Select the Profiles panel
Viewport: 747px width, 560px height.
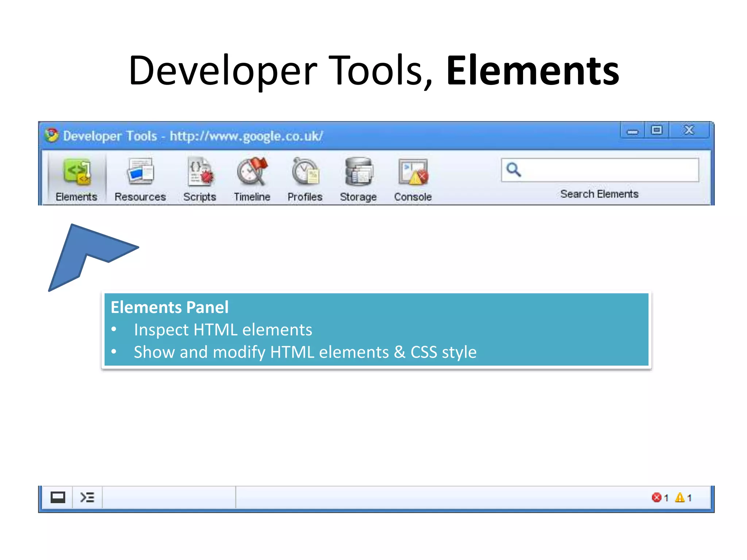(x=305, y=179)
